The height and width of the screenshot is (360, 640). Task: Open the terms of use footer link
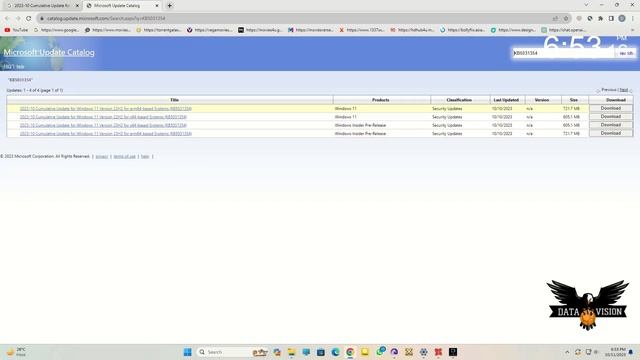coord(124,156)
